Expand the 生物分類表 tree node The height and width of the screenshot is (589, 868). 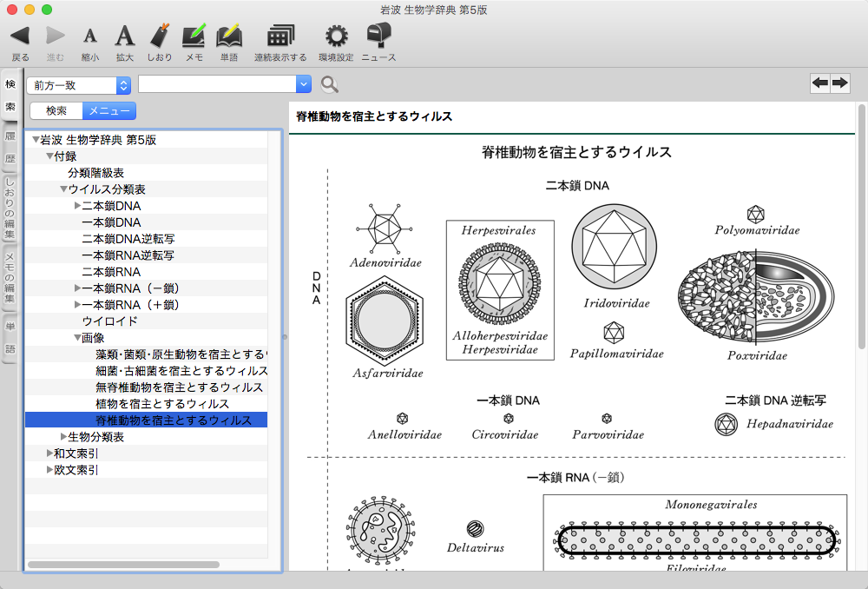63,437
